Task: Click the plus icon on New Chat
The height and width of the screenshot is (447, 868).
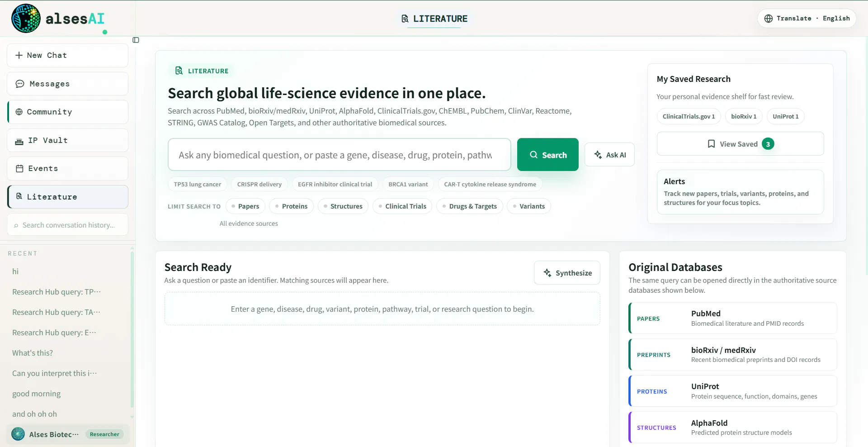Action: tap(19, 55)
